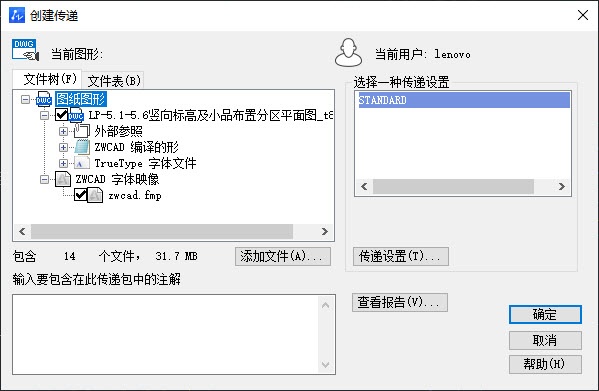599x391 pixels.
Task: Click the DWG icon beside 图纸图形
Action: coord(44,99)
